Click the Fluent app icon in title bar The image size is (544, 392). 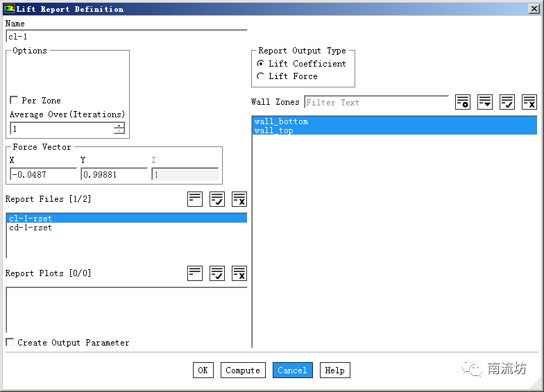pyautogui.click(x=10, y=8)
